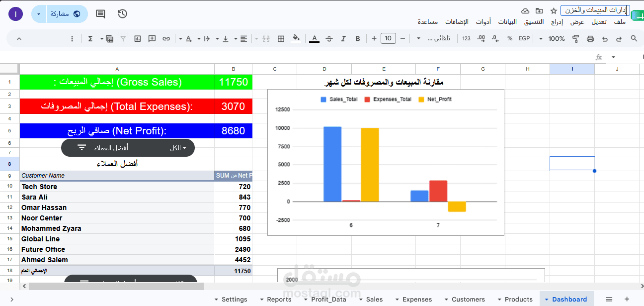Open the text color picker
The height and width of the screenshot is (306, 644).
(x=314, y=38)
